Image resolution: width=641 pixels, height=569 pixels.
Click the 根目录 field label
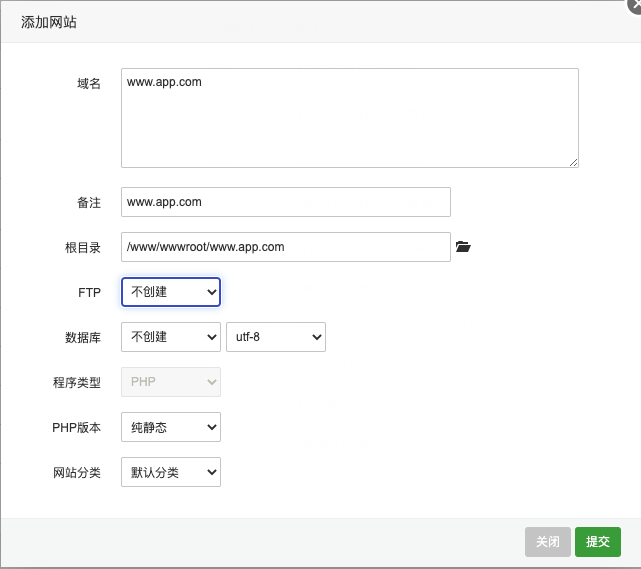tap(83, 247)
